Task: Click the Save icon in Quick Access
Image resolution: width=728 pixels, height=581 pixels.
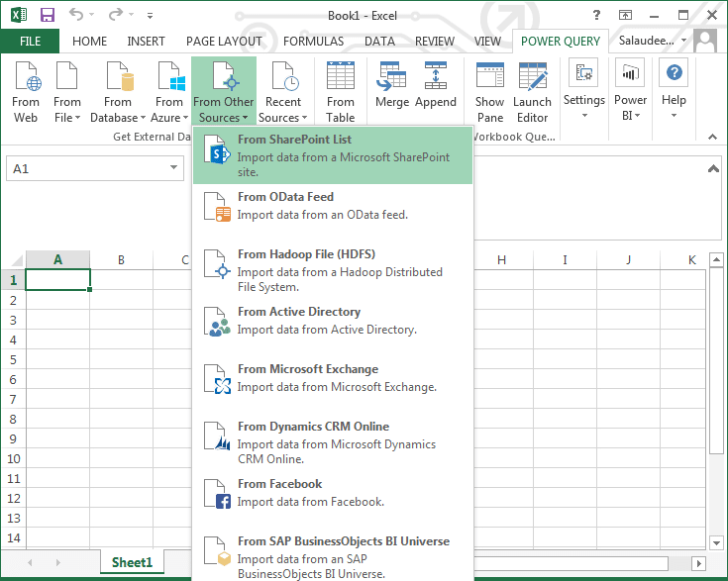Action: click(x=48, y=15)
